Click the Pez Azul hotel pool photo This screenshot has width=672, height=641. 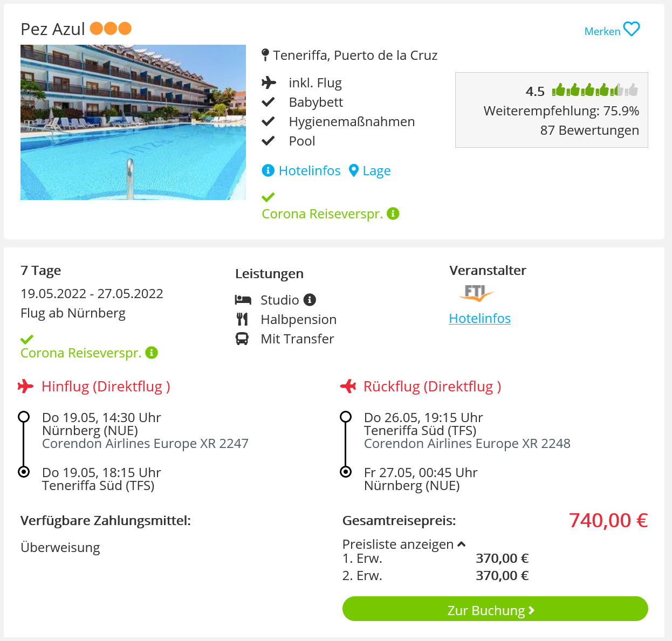tap(133, 122)
